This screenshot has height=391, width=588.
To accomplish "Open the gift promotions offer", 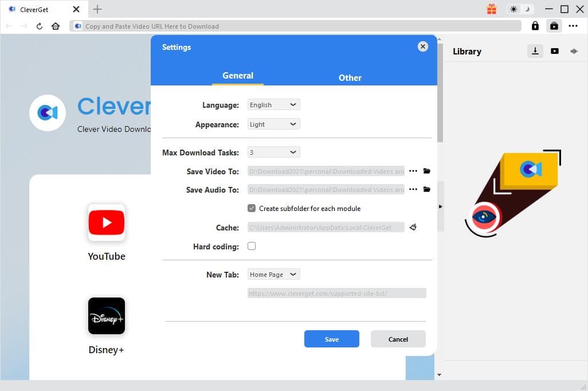I will click(x=492, y=9).
